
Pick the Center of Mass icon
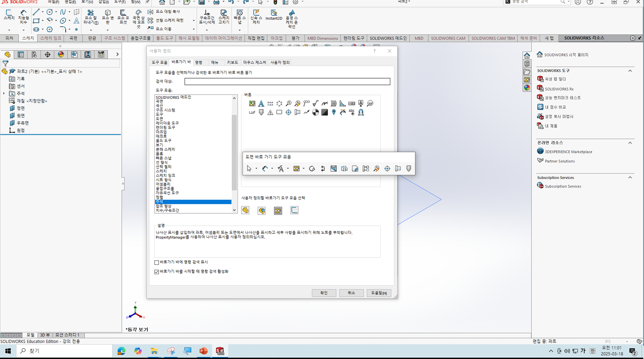(316, 112)
